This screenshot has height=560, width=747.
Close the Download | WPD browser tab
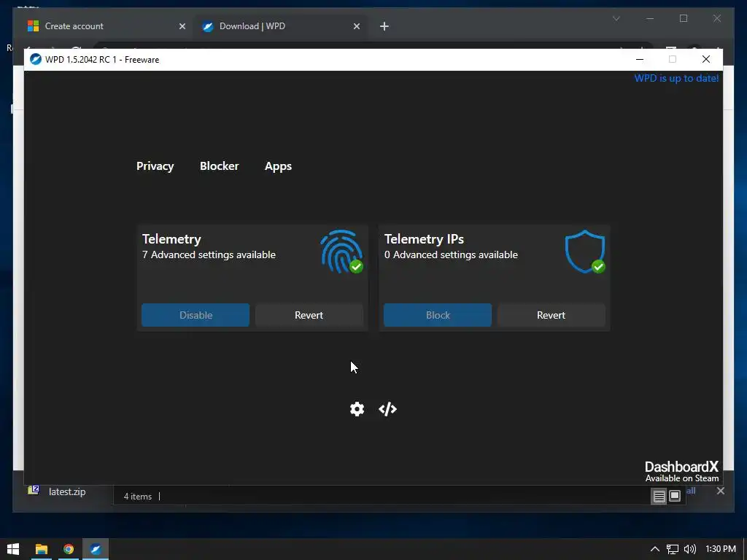(x=356, y=26)
